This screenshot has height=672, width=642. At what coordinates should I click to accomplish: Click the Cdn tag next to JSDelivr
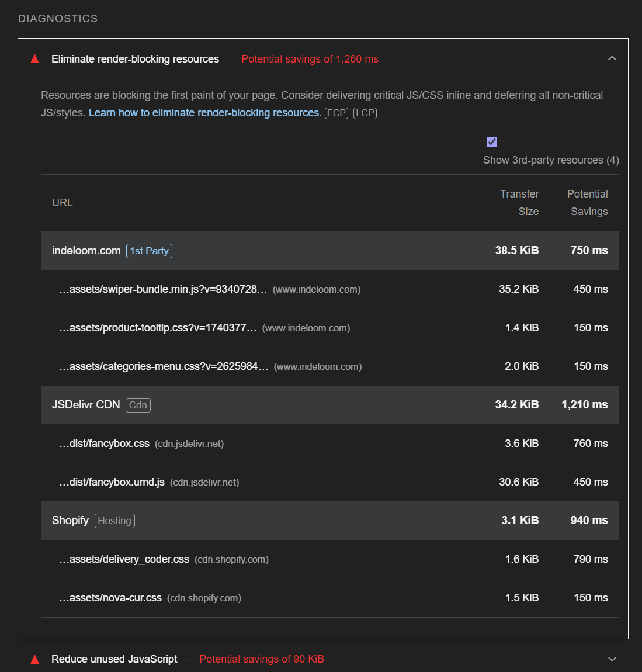[138, 405]
